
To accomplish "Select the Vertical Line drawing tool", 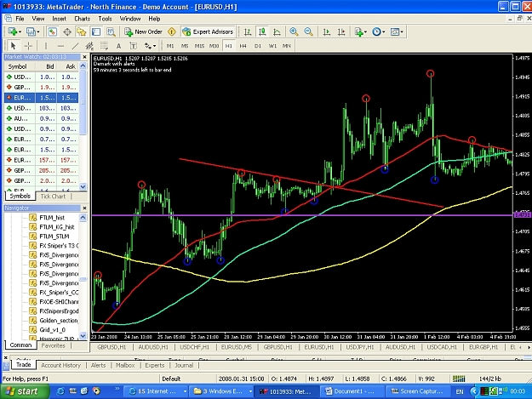I will [x=46, y=46].
